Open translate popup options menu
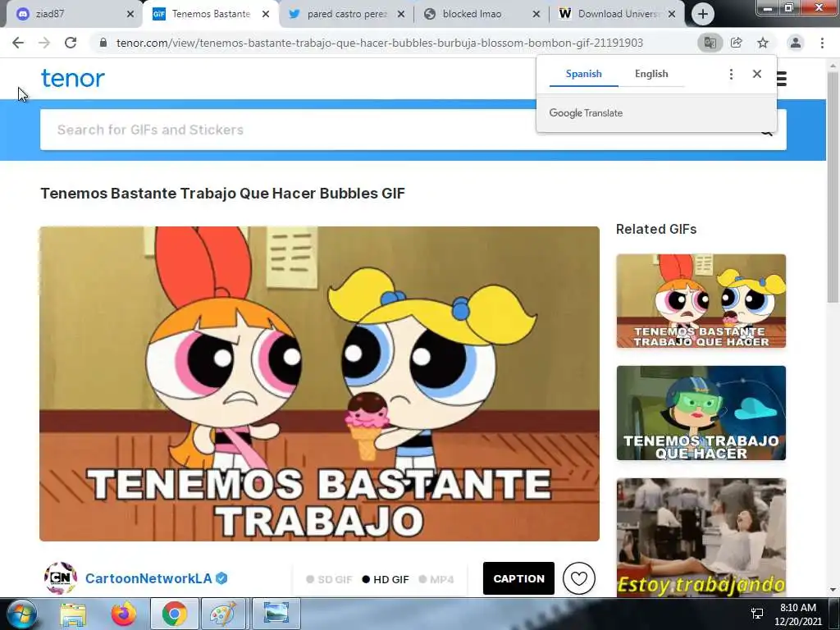 (731, 74)
